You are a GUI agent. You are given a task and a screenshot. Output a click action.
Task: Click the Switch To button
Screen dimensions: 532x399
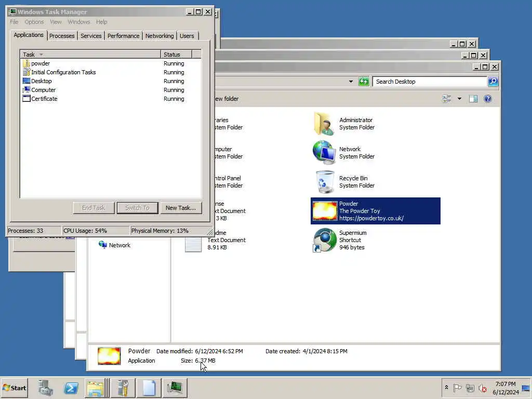[137, 208]
